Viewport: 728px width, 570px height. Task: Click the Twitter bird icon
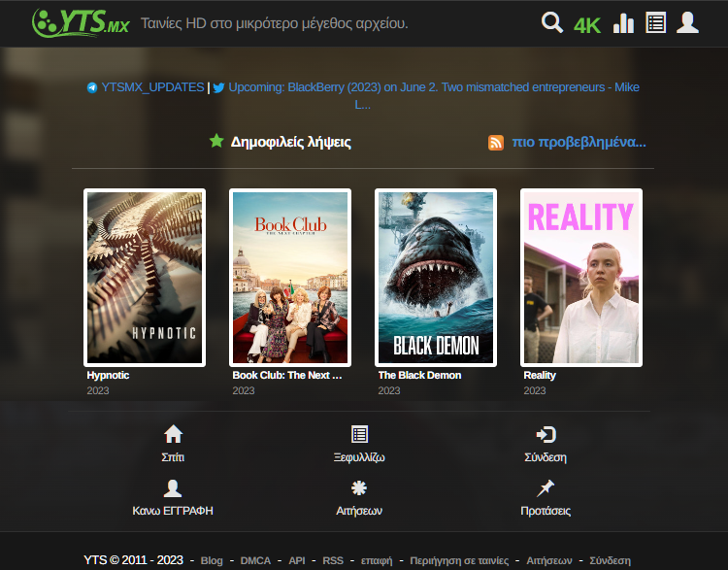point(218,87)
